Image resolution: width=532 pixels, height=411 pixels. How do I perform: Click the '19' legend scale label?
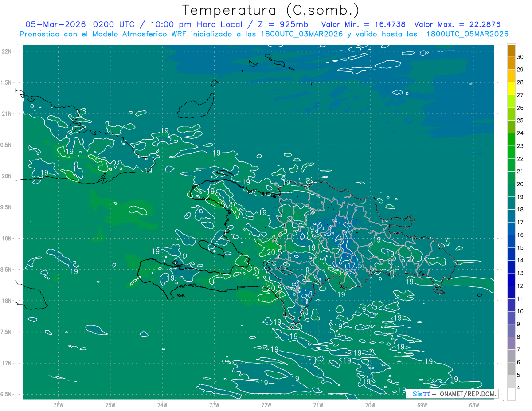click(x=520, y=197)
